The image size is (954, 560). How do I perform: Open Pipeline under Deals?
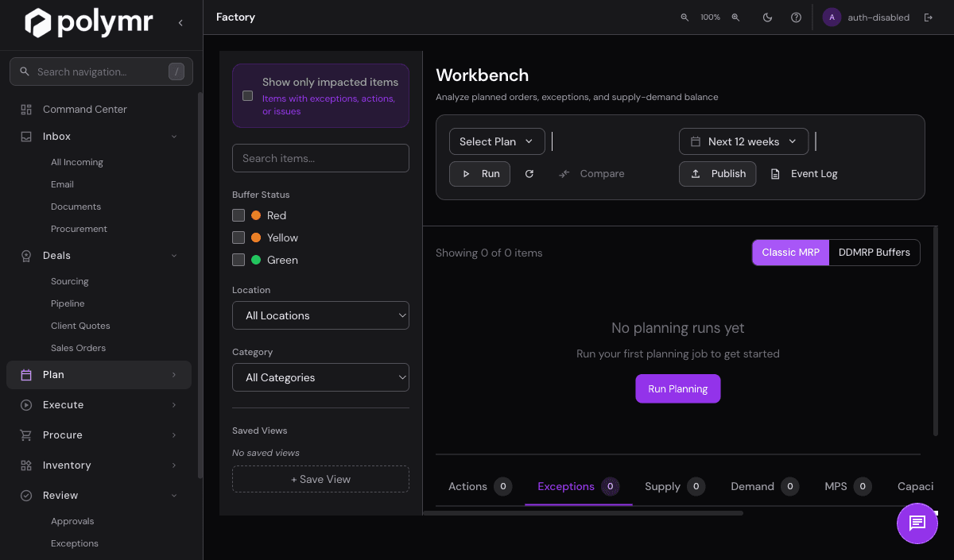68,303
